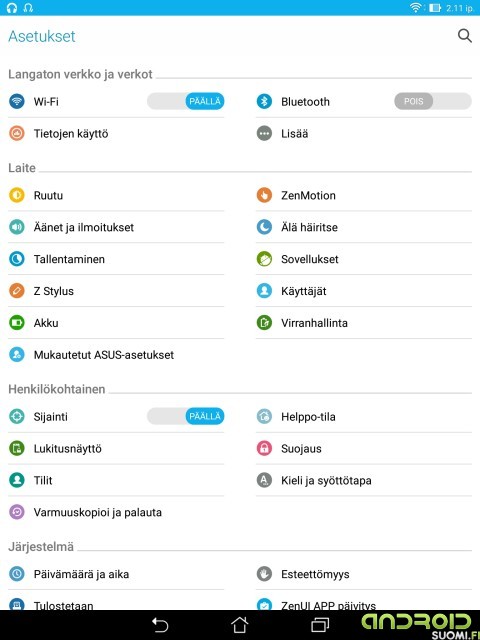Tap the Android home navigation button
The image size is (480, 640).
click(x=240, y=625)
